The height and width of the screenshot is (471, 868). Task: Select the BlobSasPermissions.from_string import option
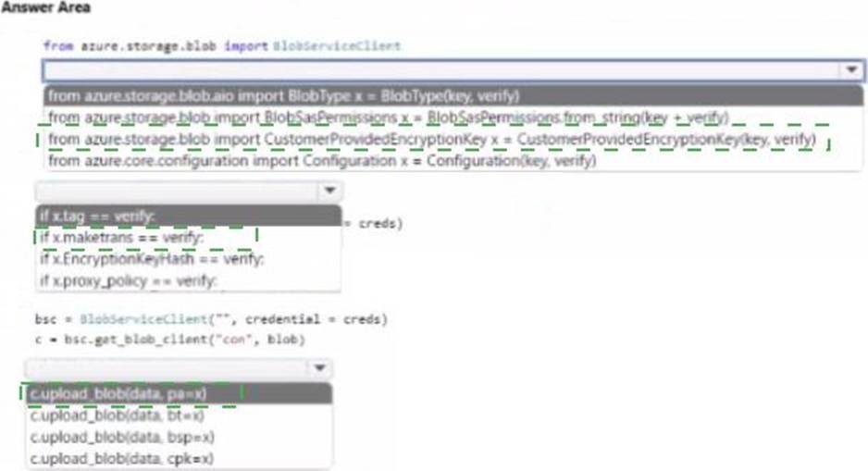[453, 118]
